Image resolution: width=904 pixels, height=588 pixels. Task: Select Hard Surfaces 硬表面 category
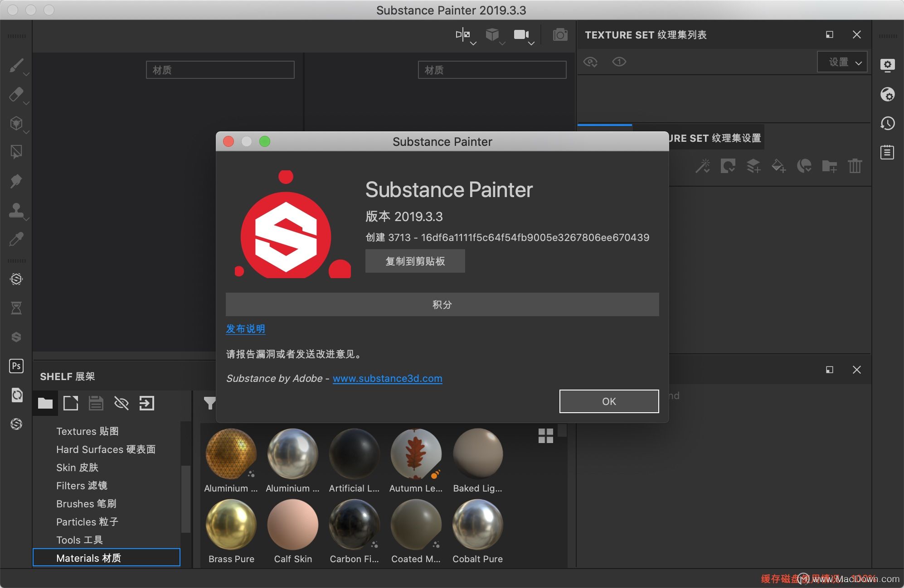tap(106, 449)
